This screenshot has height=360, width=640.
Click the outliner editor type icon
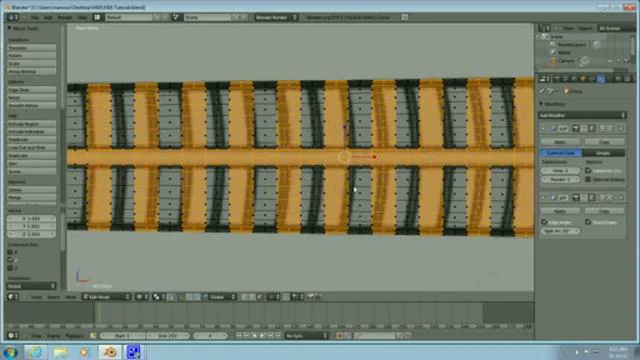544,28
